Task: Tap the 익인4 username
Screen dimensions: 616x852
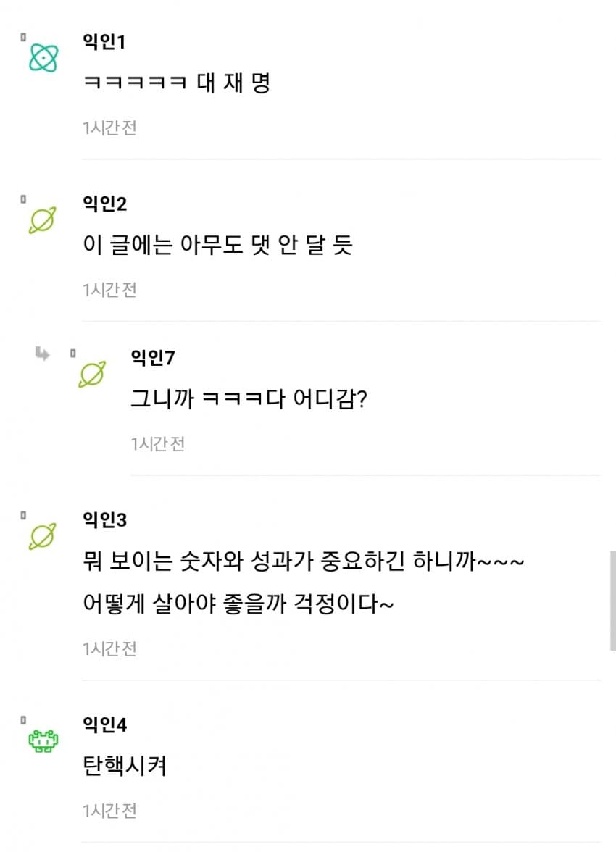Action: tap(105, 724)
